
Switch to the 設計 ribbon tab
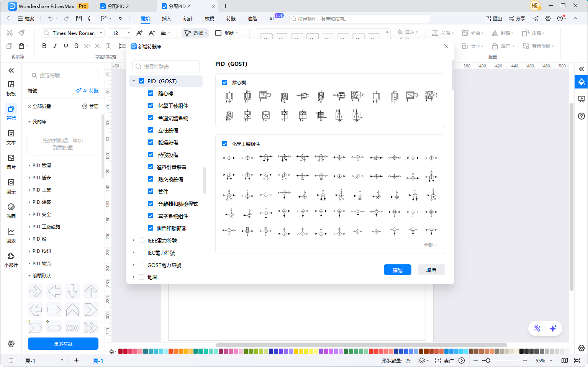pyautogui.click(x=188, y=18)
